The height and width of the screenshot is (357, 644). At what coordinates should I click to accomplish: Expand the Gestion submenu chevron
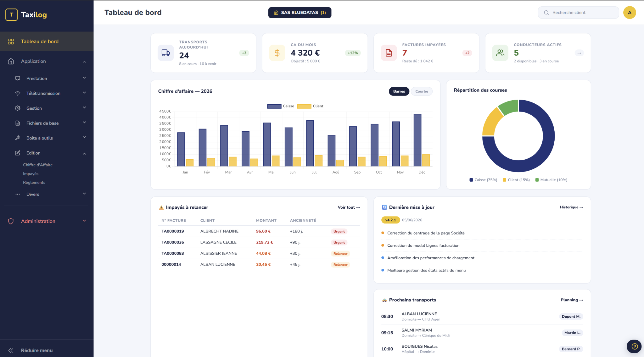84,108
